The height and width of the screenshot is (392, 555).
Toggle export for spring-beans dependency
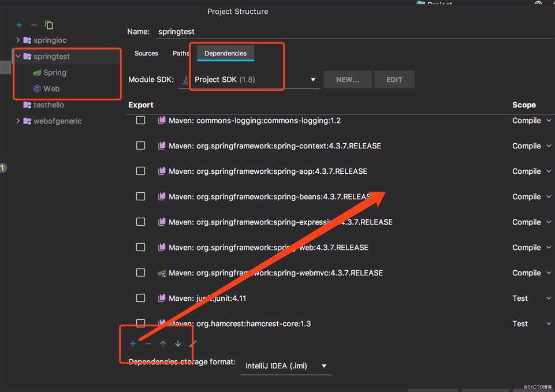140,196
